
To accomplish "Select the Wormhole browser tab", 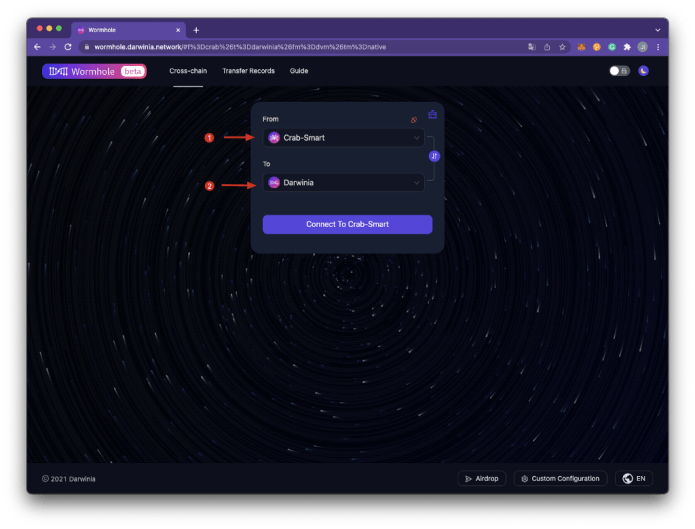I will (x=129, y=30).
